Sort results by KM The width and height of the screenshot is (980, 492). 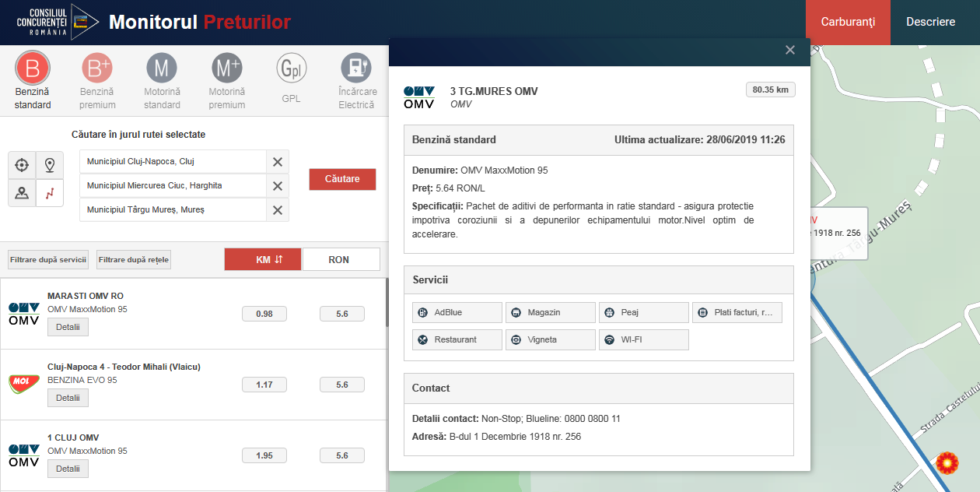tap(263, 259)
